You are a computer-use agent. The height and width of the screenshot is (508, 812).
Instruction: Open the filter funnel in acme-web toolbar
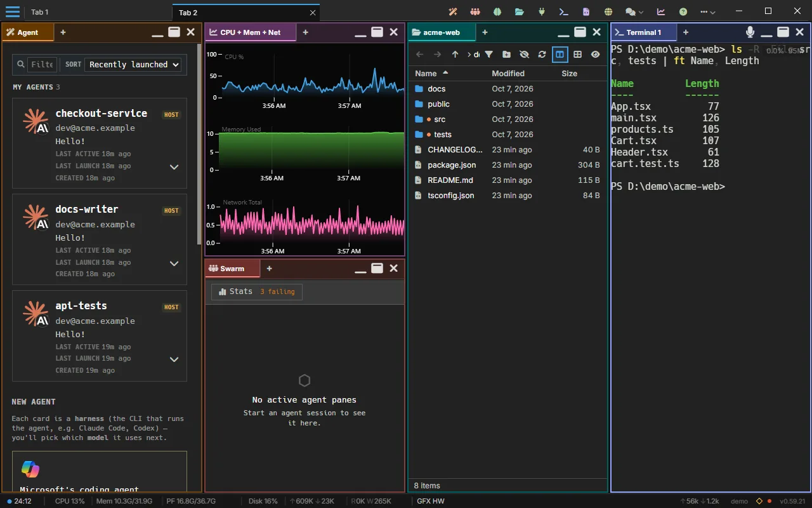pyautogui.click(x=488, y=55)
